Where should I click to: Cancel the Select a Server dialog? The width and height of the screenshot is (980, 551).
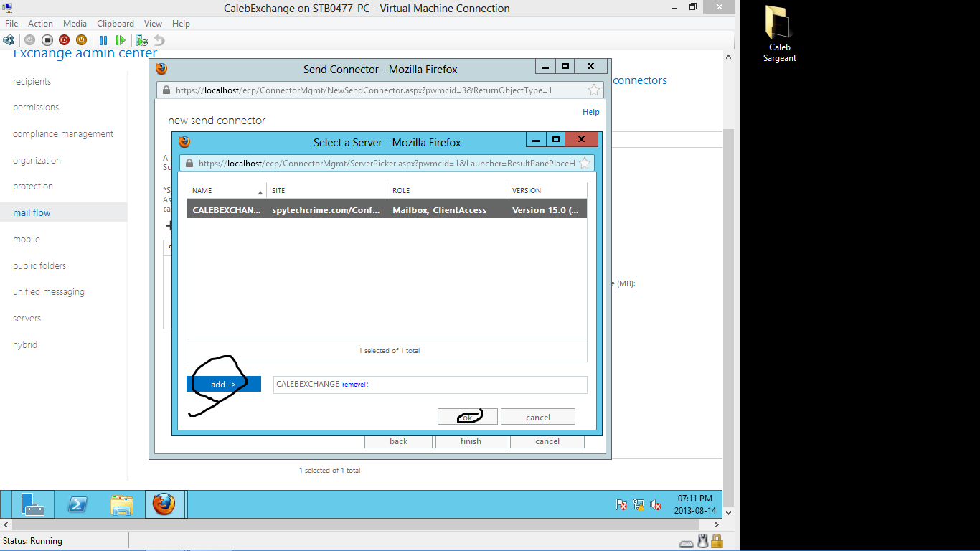coord(538,417)
